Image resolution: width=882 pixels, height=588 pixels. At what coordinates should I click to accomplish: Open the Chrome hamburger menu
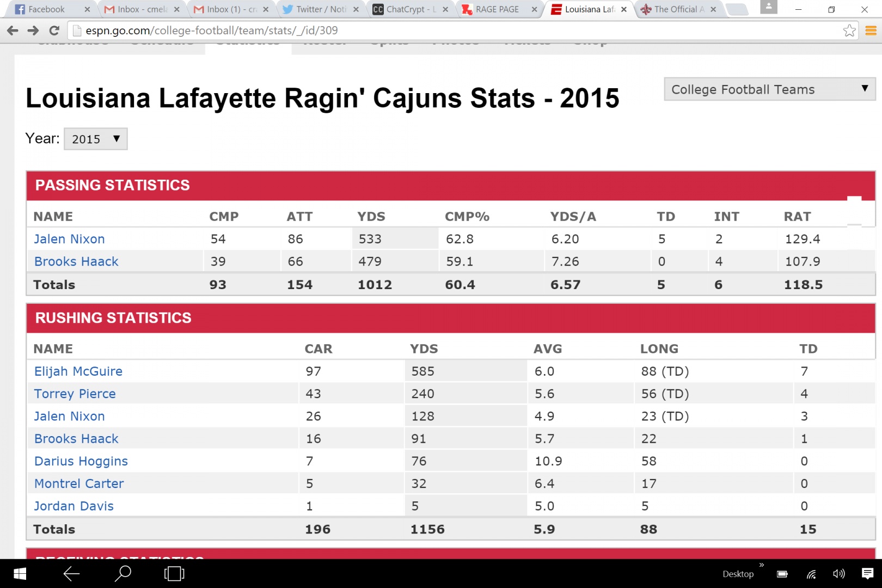[871, 30]
